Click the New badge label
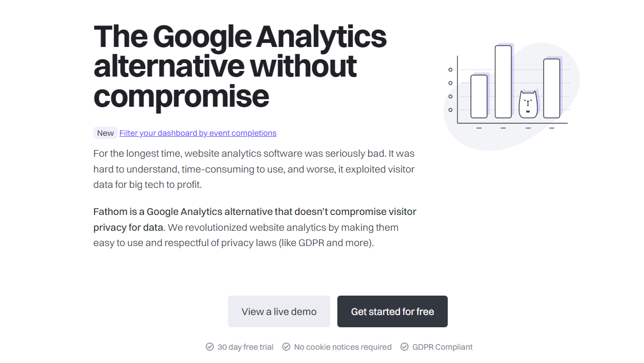This screenshot has width=644, height=363. (105, 133)
